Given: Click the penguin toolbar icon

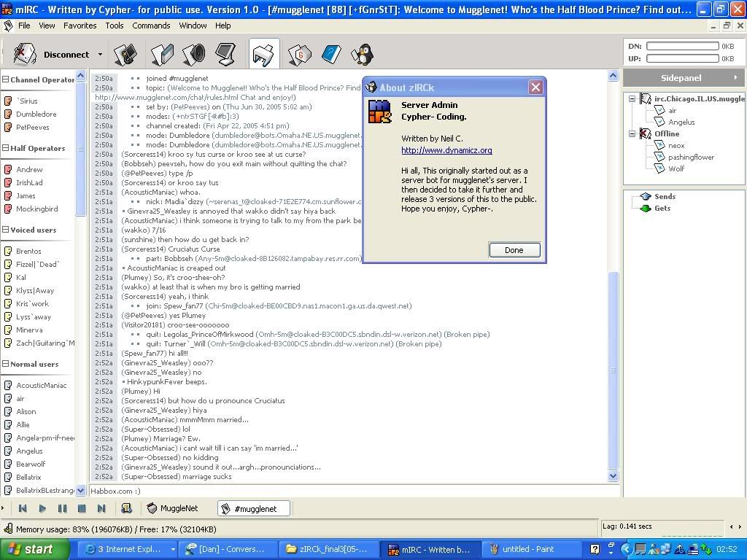Looking at the screenshot, I should (363, 54).
